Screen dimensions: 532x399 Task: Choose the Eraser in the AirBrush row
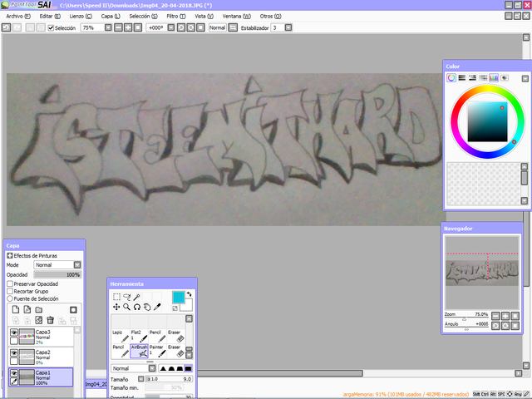coord(176,351)
